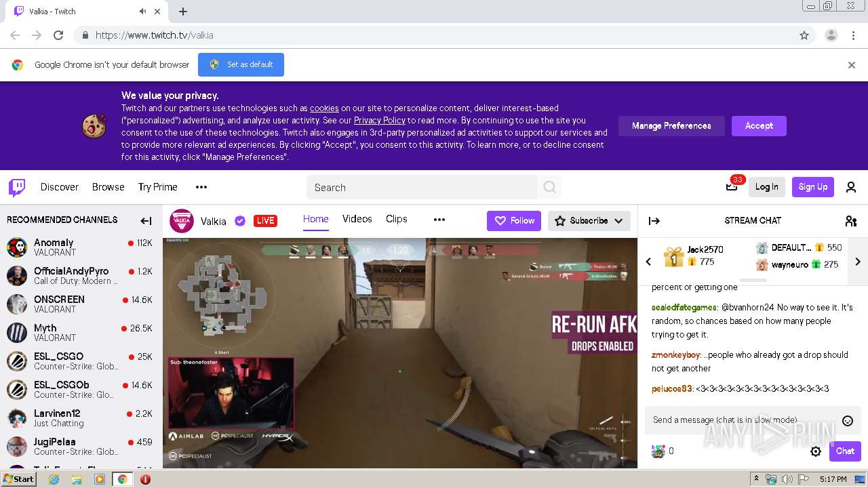Click the Log In button
This screenshot has height=488, width=868.
coord(767,187)
